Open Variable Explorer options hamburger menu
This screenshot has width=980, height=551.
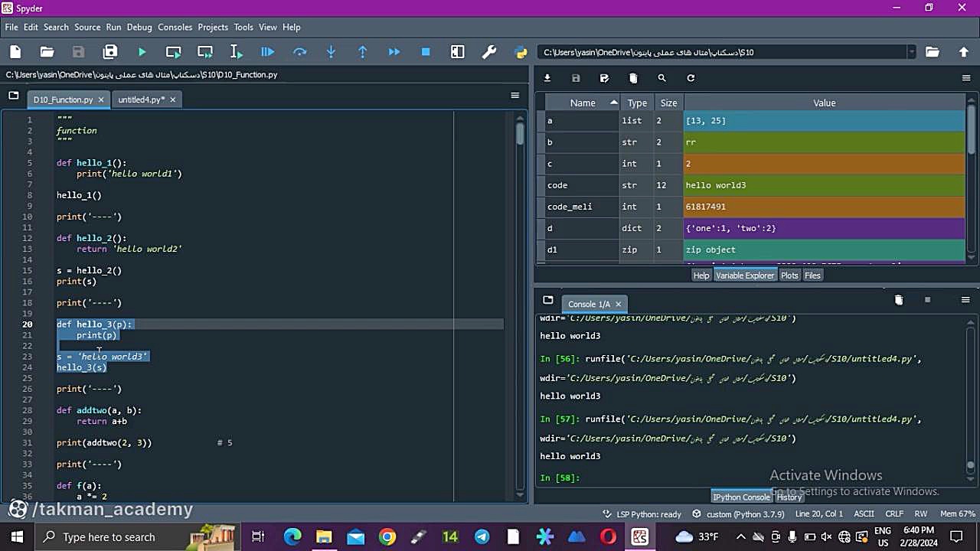coord(966,78)
